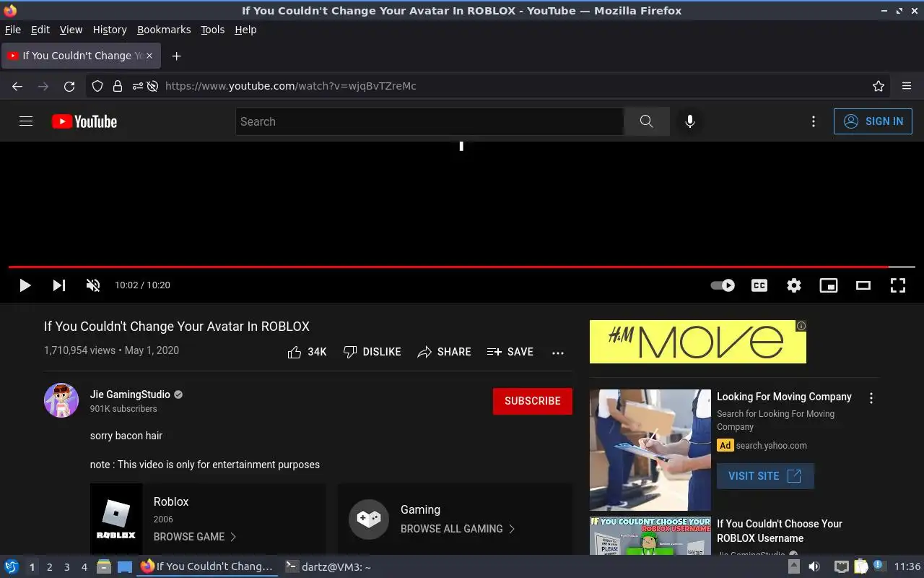The height and width of the screenshot is (578, 924).
Task: Activate miniplayer mode
Action: [x=829, y=285]
